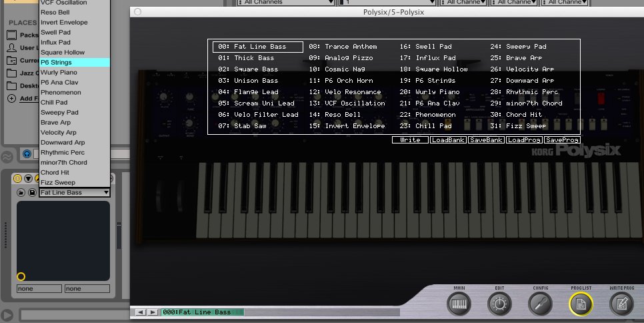This screenshot has height=323, width=644.
Task: Choose P6 Strings in the preset dropdown
Action: coord(75,63)
